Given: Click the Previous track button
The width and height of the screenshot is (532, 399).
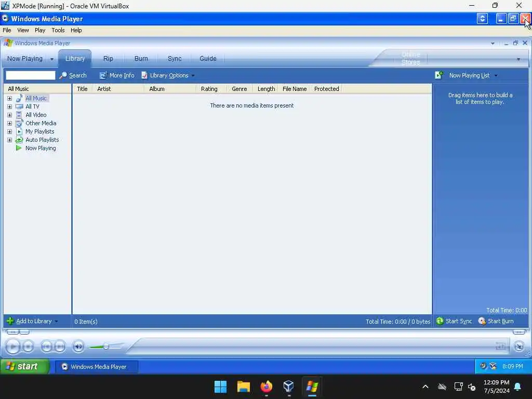Looking at the screenshot, I should [46, 347].
